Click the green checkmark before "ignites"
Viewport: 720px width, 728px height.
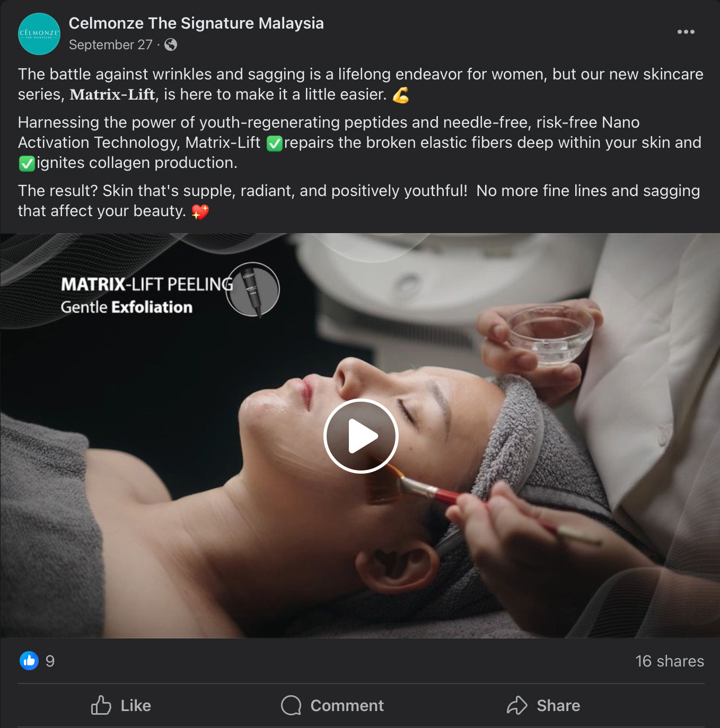[x=27, y=163]
